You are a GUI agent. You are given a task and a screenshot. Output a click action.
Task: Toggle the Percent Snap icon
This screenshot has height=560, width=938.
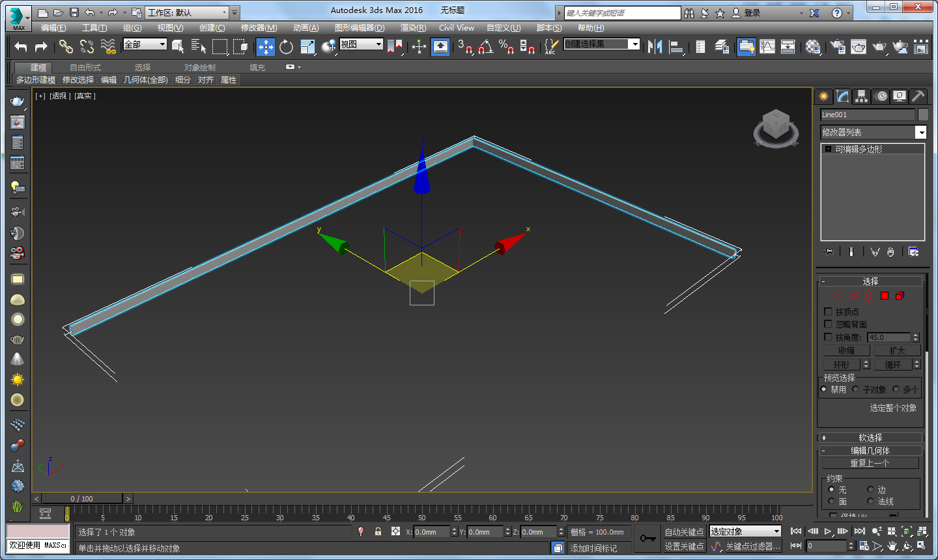(x=507, y=46)
